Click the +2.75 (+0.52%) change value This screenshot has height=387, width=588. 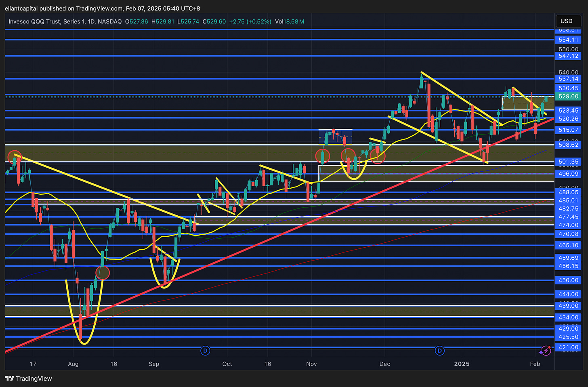point(250,21)
